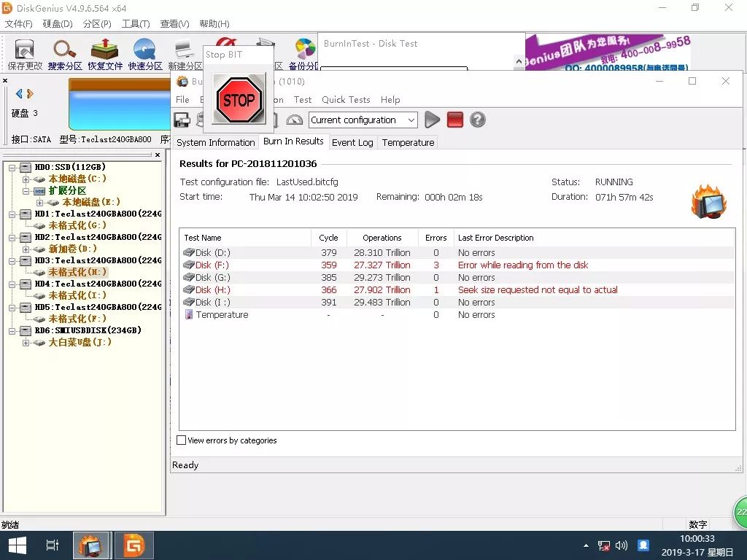Viewport: 747px width, 560px height.
Task: Open the Temperature tab
Action: click(408, 142)
